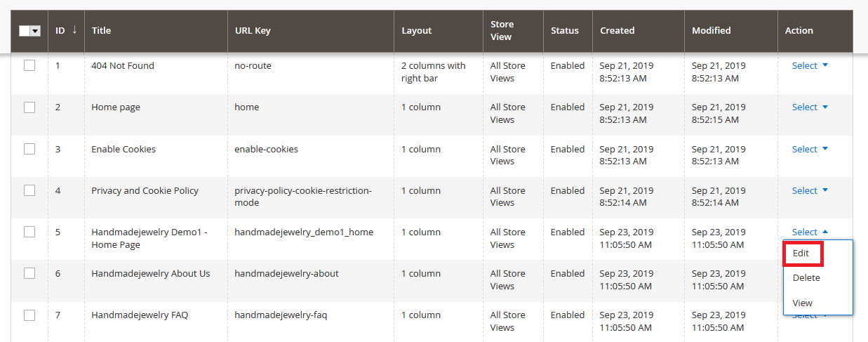The width and height of the screenshot is (868, 342).
Task: Tick the header select-all checkbox
Action: tap(25, 31)
